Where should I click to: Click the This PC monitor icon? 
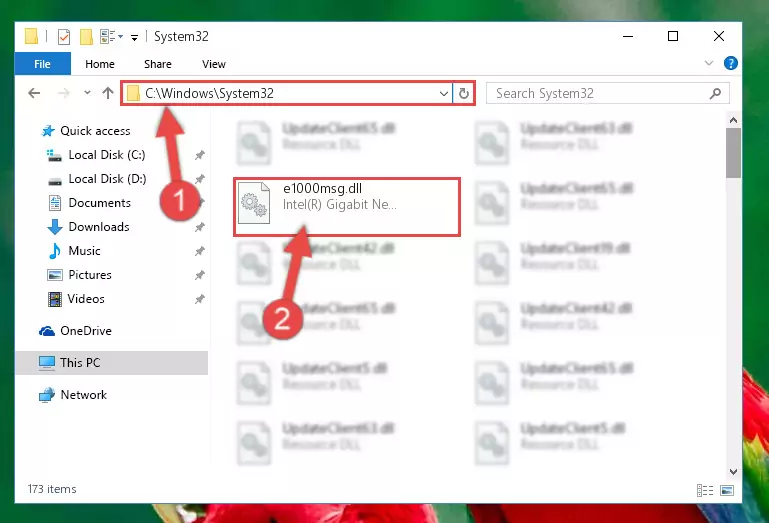click(x=47, y=363)
